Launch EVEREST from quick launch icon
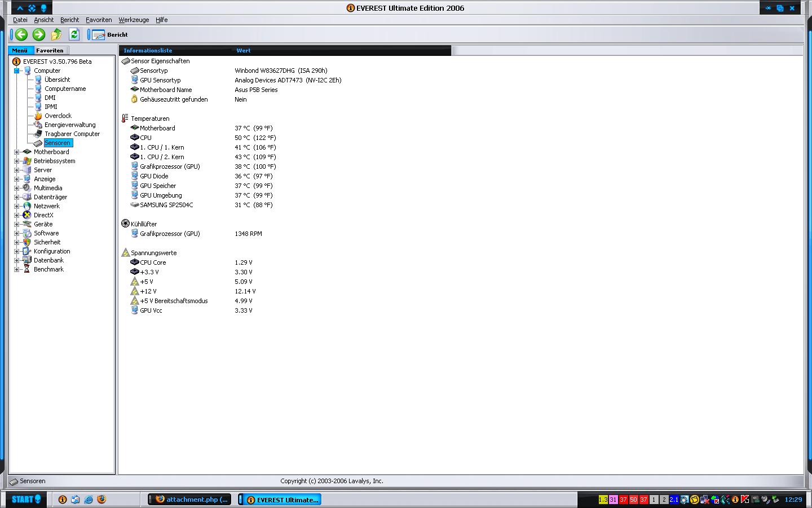This screenshot has height=508, width=812. (x=63, y=500)
